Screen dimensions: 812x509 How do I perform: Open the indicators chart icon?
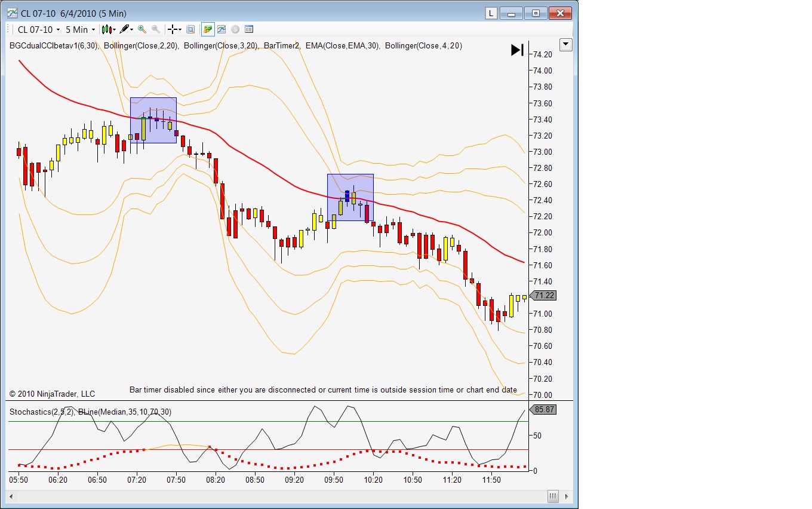click(x=222, y=29)
